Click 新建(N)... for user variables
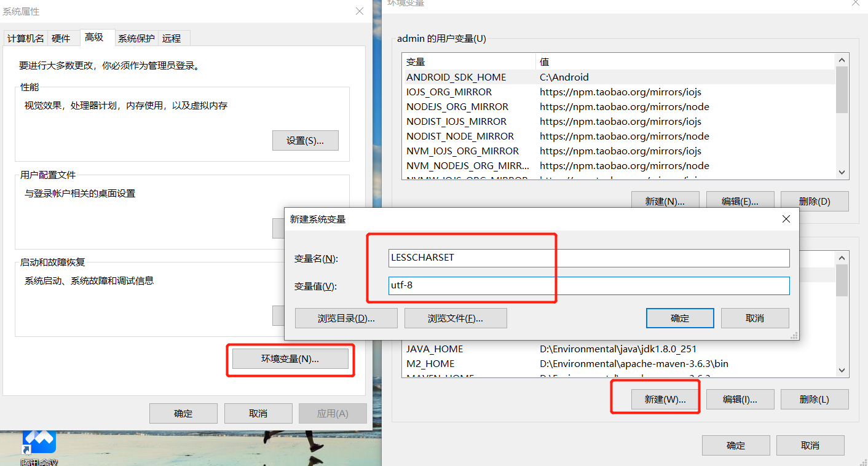 pyautogui.click(x=665, y=201)
